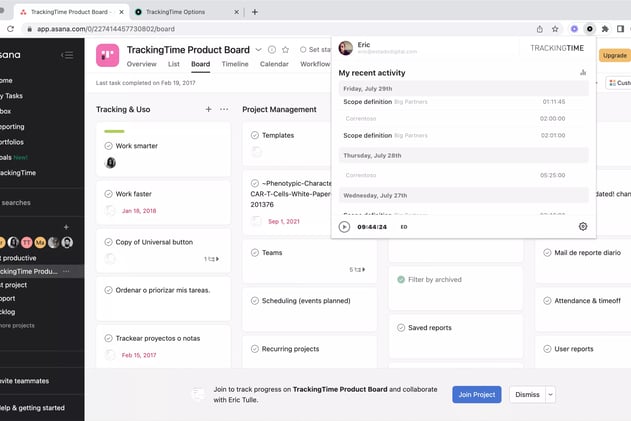This screenshot has height=421, width=631.
Task: Click the green label bar on Work smarter card
Action: pos(114,131)
